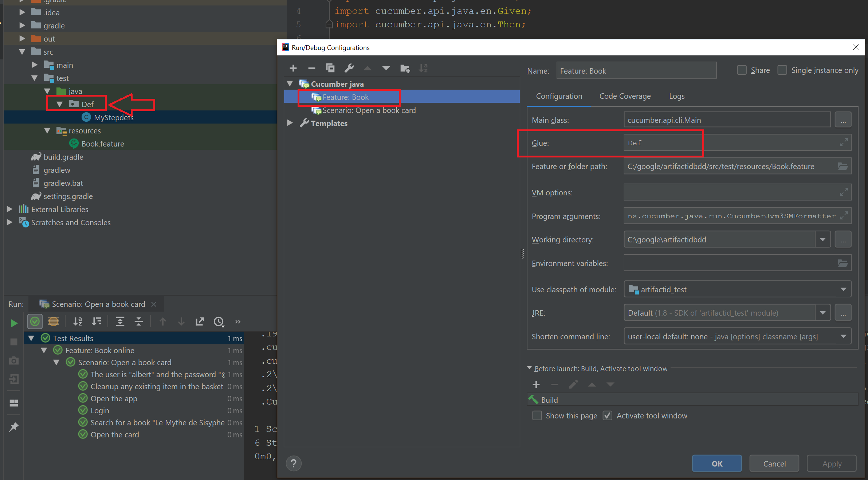
Task: Uncheck Activate tool window checkbox
Action: [607, 415]
